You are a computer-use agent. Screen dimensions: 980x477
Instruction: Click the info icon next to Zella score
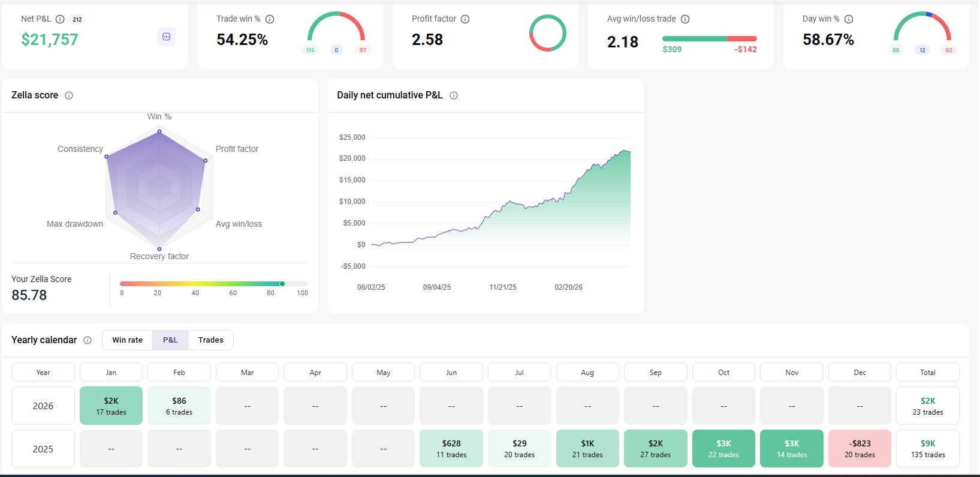[69, 95]
